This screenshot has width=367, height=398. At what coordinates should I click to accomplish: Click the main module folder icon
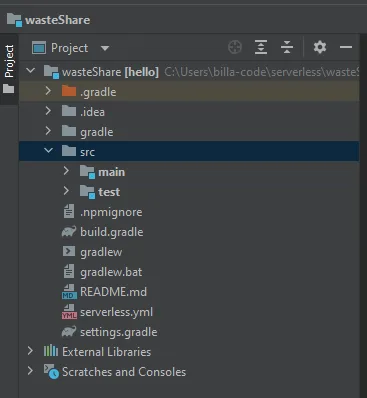[x=88, y=172]
